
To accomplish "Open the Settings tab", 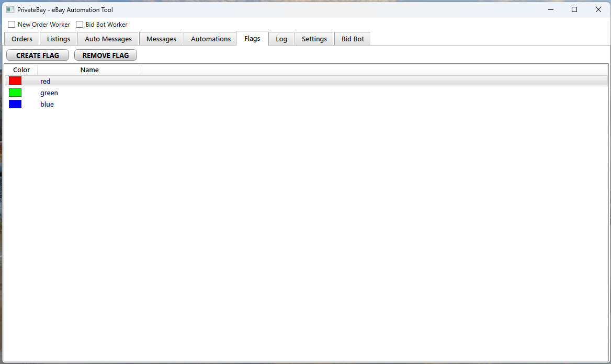I will tap(314, 39).
